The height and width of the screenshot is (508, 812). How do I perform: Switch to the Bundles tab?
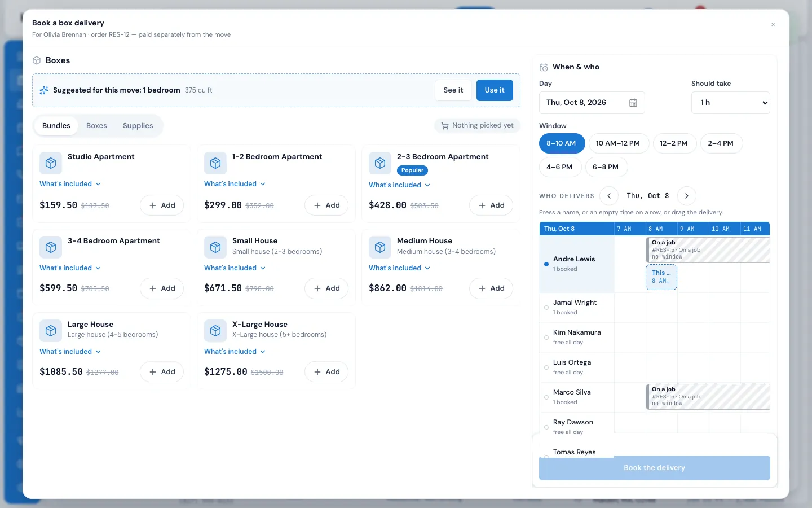(x=56, y=126)
